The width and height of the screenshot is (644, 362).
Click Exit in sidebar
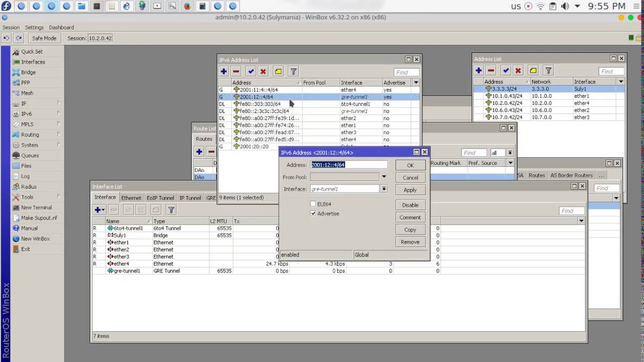[25, 249]
